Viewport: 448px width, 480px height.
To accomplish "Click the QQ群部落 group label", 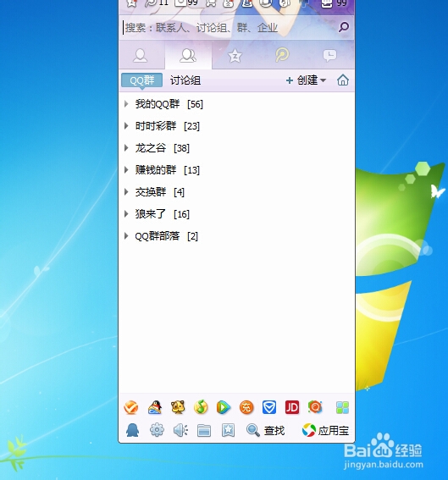I will click(158, 236).
